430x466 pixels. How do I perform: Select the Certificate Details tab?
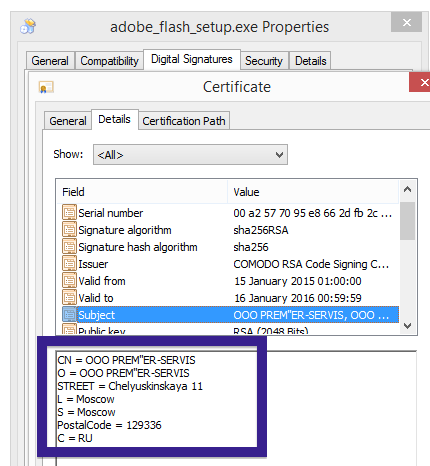(114, 119)
